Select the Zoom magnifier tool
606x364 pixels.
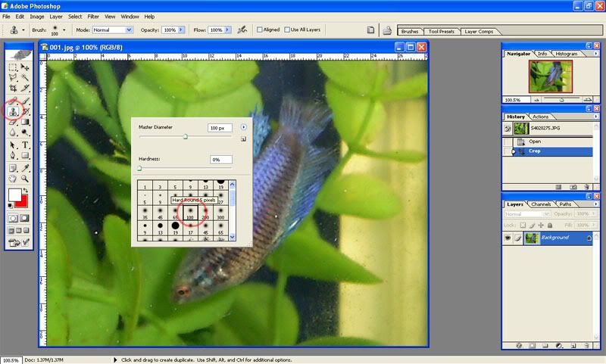[x=25, y=179]
